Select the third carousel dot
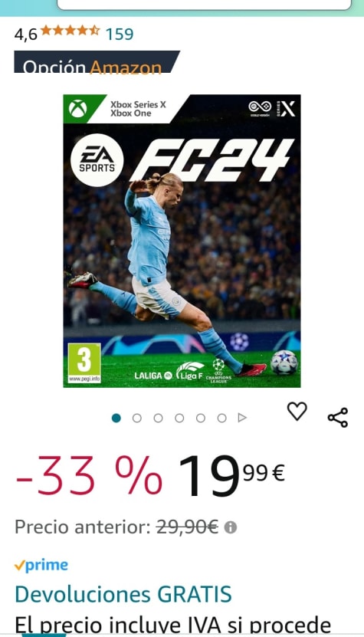This screenshot has width=364, height=637. (x=159, y=418)
